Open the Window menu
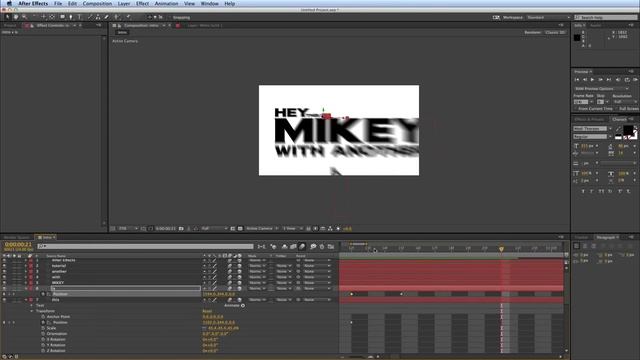Image resolution: width=640 pixels, height=360 pixels. [209, 4]
